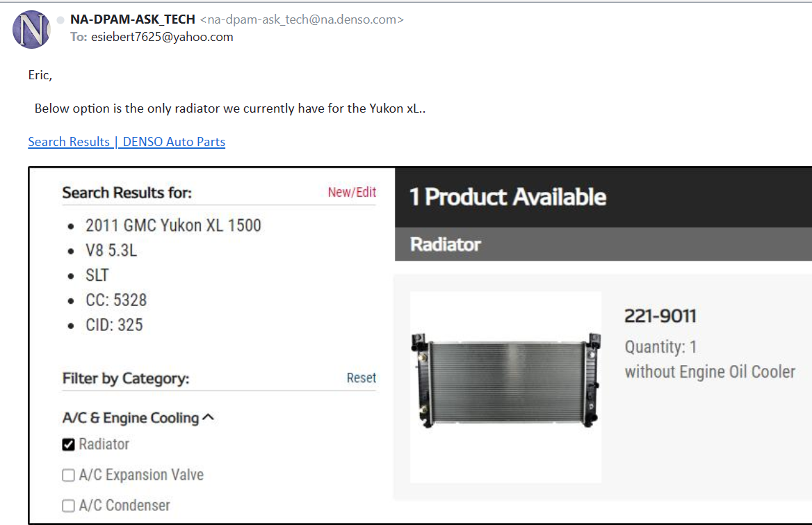Uncheck the Radiator checkbox

[x=68, y=445]
